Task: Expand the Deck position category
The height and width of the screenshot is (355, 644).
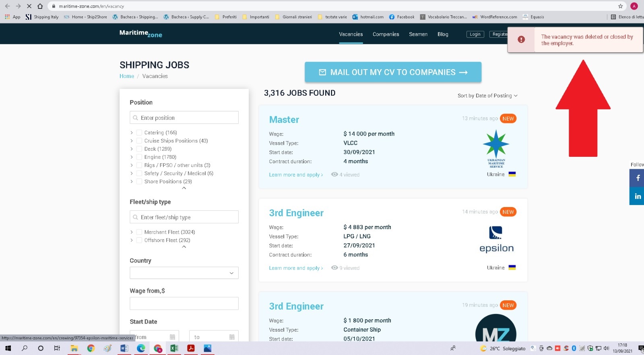Action: click(132, 149)
